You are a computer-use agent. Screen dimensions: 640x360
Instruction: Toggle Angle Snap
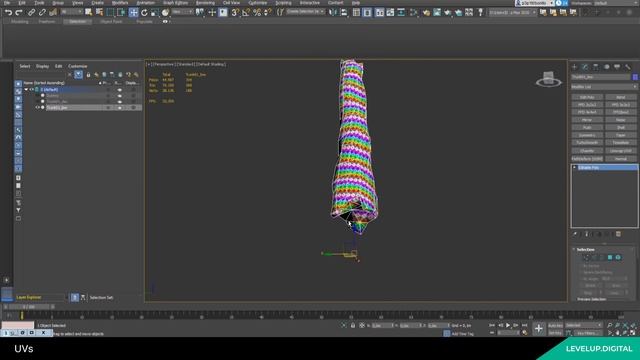[246, 13]
